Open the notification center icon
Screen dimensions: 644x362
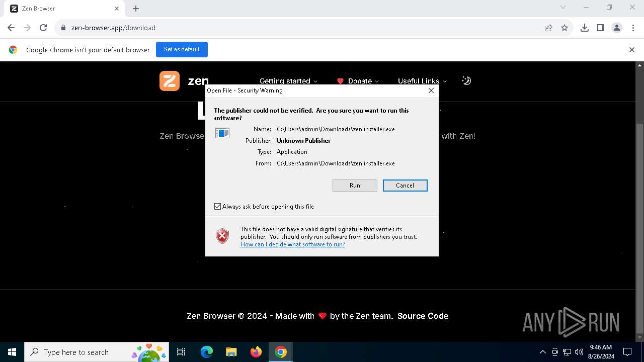click(x=627, y=352)
